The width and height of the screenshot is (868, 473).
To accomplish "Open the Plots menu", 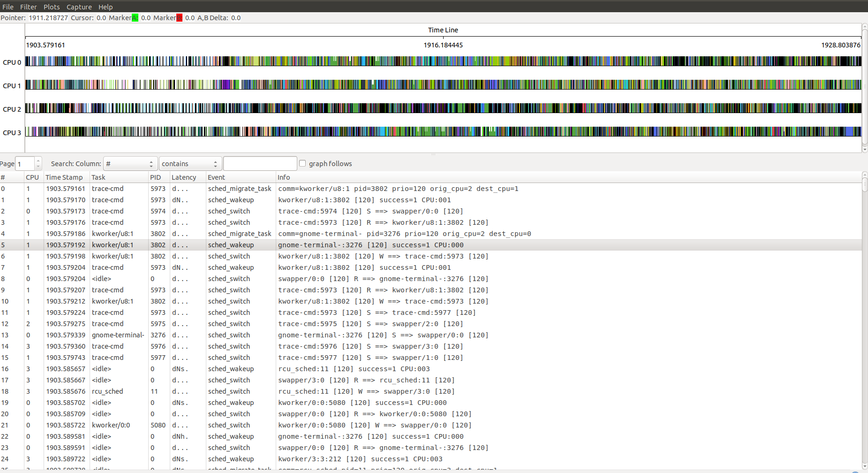I will tap(52, 7).
